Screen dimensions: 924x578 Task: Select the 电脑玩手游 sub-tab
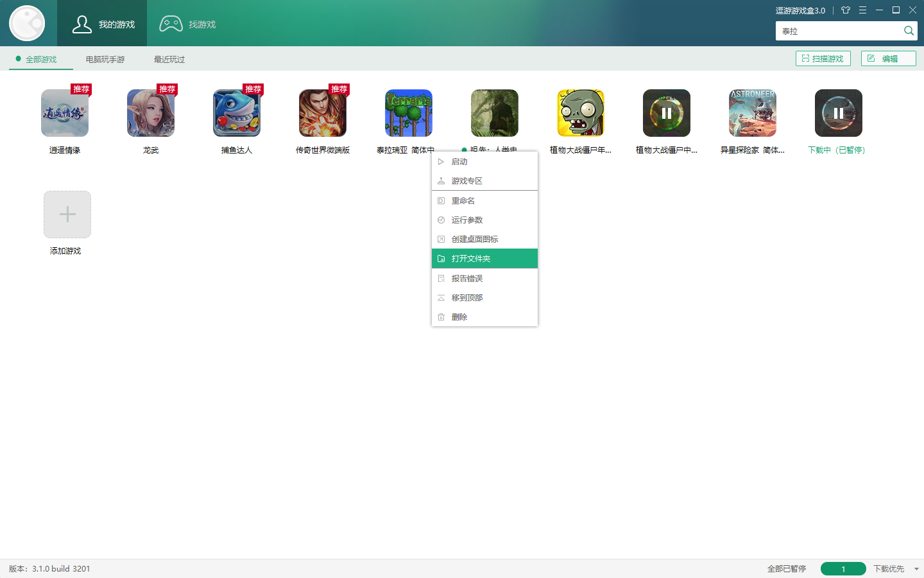click(105, 59)
